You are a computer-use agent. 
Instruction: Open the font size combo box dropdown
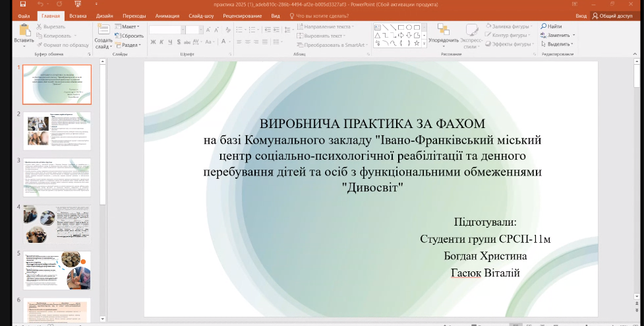click(x=201, y=30)
